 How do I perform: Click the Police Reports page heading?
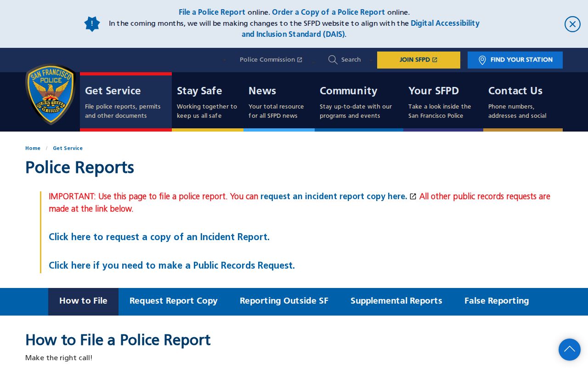[x=79, y=168]
